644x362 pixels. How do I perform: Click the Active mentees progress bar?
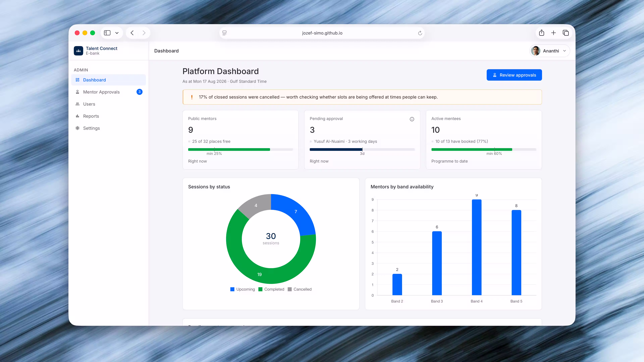click(x=484, y=149)
